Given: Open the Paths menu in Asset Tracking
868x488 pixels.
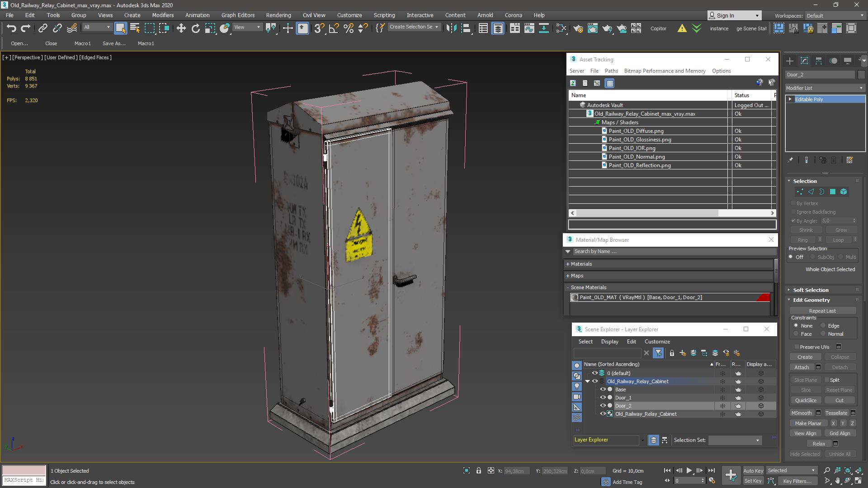Looking at the screenshot, I should (x=611, y=71).
